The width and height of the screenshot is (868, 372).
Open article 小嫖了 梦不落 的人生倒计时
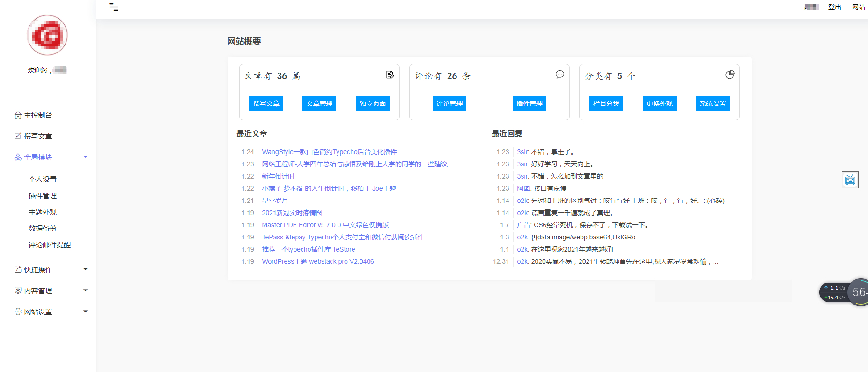[329, 188]
